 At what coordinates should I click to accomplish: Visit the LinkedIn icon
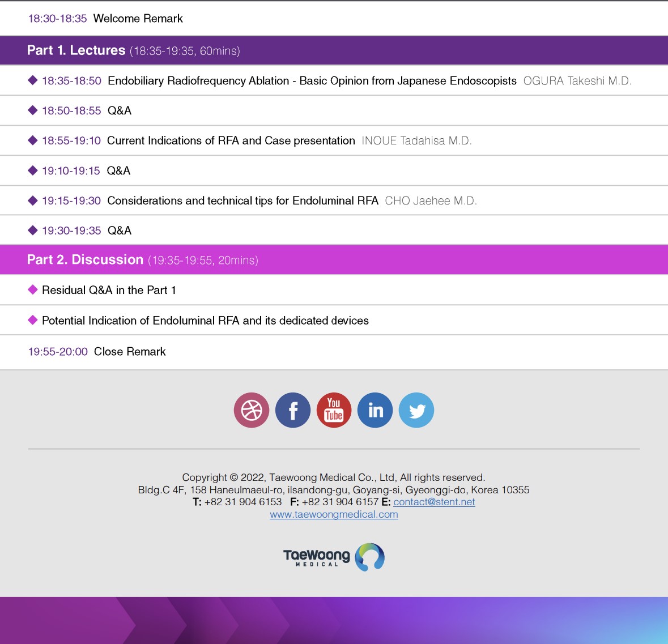click(375, 410)
